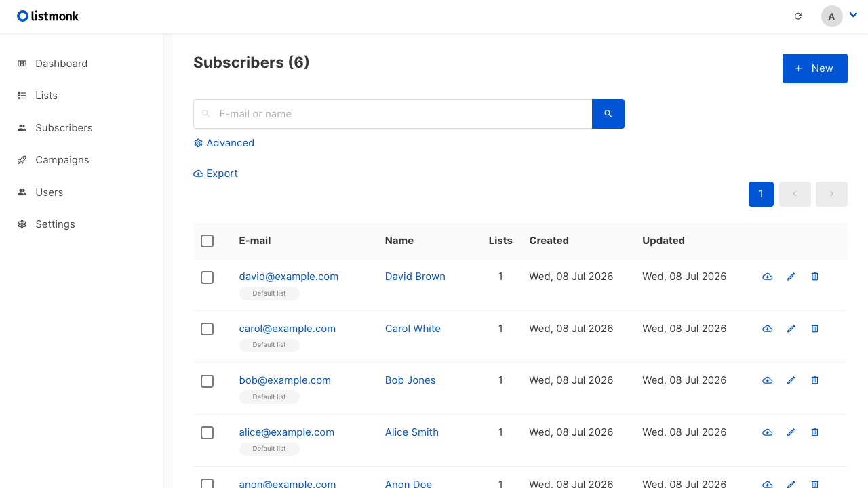
Task: Delete the Bob Jones subscriber
Action: [x=815, y=380]
